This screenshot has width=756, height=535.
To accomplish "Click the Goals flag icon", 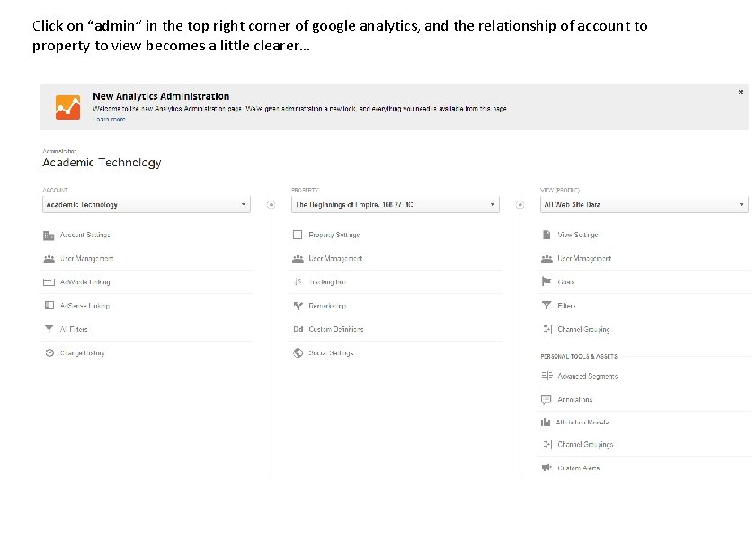I will [547, 282].
